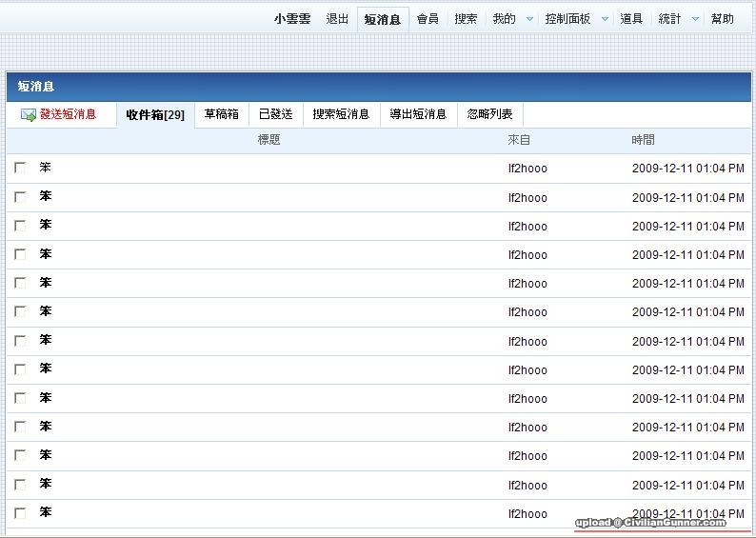Switch to the 草稿箱 tab
This screenshot has width=756, height=538.
pyautogui.click(x=221, y=114)
